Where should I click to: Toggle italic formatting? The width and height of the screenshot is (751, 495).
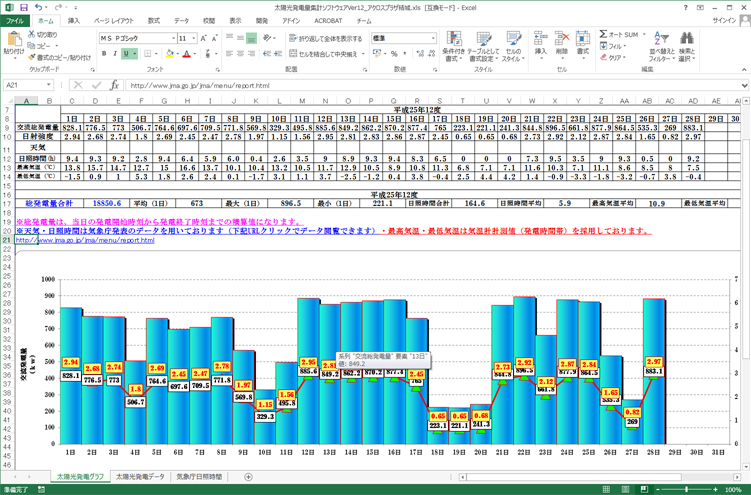point(115,54)
